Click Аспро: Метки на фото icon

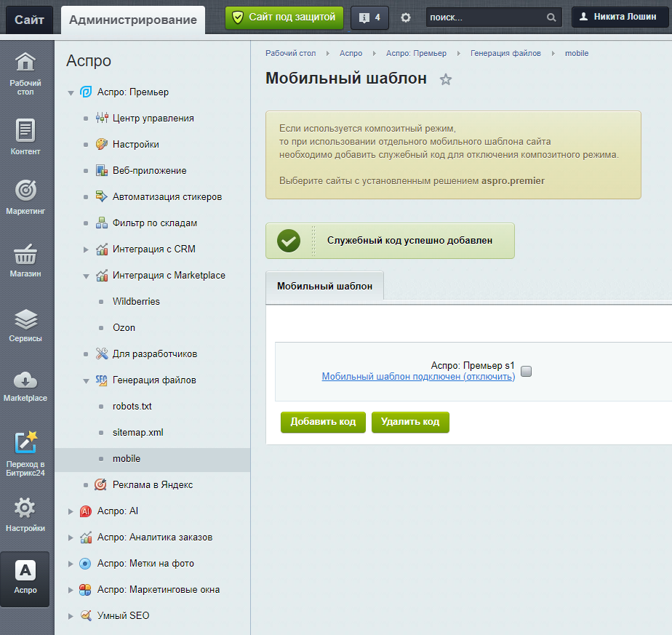point(85,564)
